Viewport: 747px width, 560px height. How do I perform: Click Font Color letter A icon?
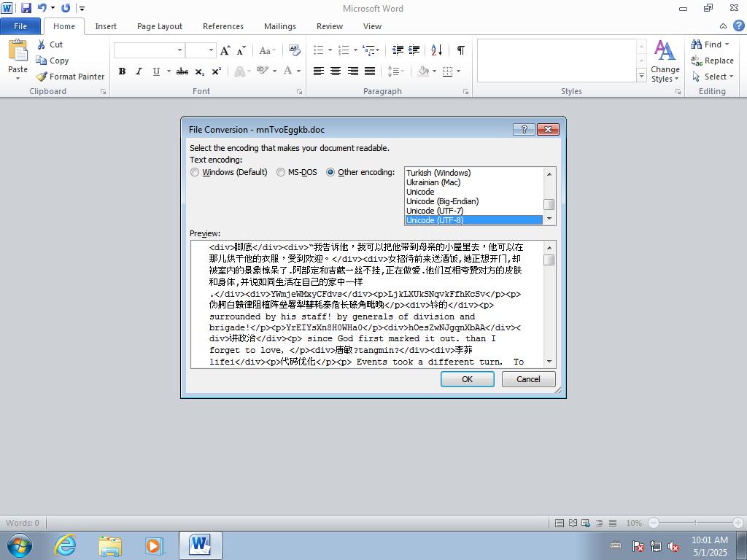point(287,71)
